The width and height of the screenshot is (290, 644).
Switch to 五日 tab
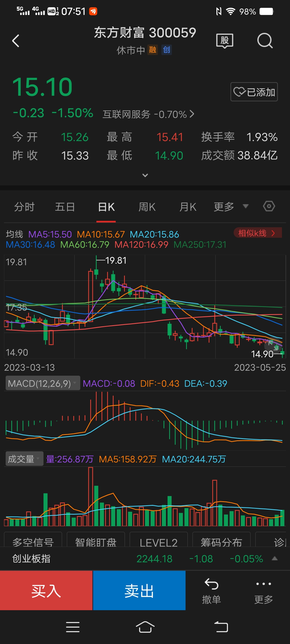pos(65,207)
